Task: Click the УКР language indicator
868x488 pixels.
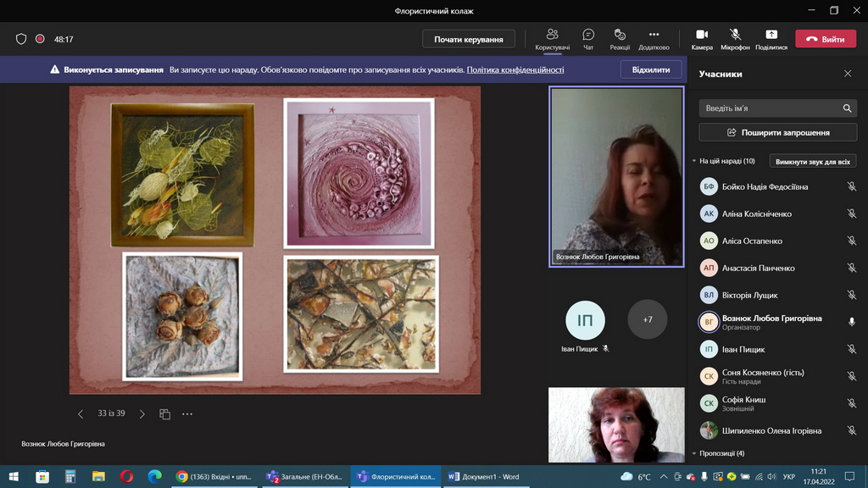Action: coord(789,476)
